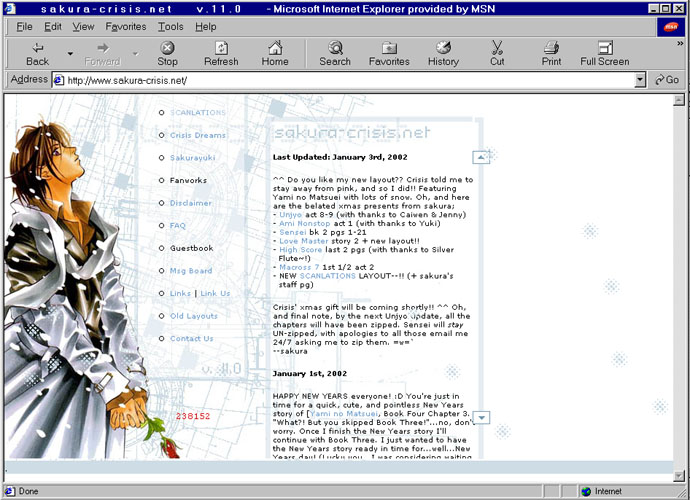Open the Favorites toolbar pane
The width and height of the screenshot is (690, 500).
pos(389,53)
